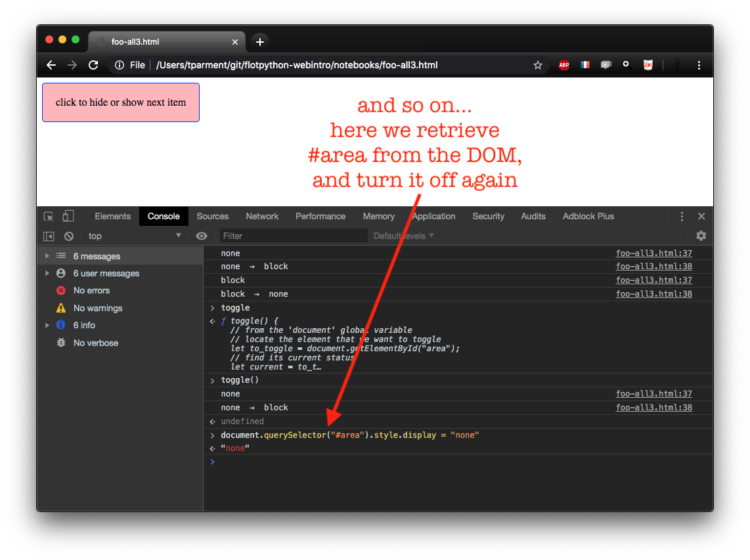
Task: Click the inspect element picker icon
Action: coord(49,216)
